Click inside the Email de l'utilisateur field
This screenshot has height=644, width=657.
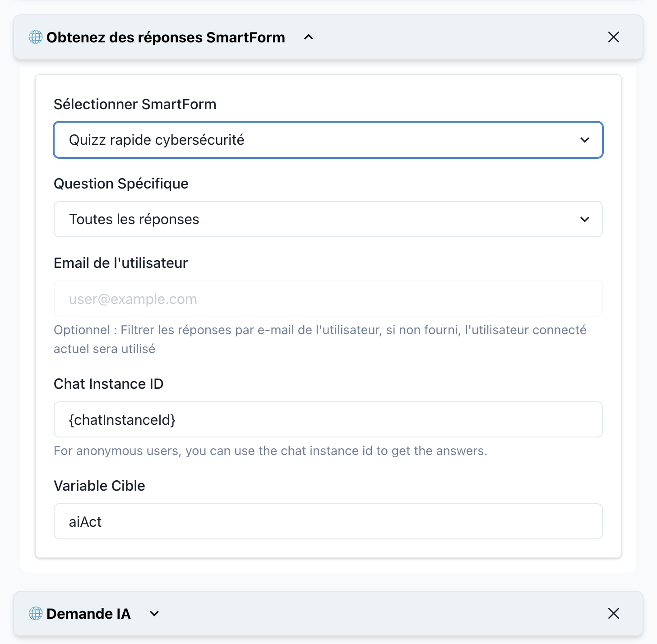[x=328, y=299]
